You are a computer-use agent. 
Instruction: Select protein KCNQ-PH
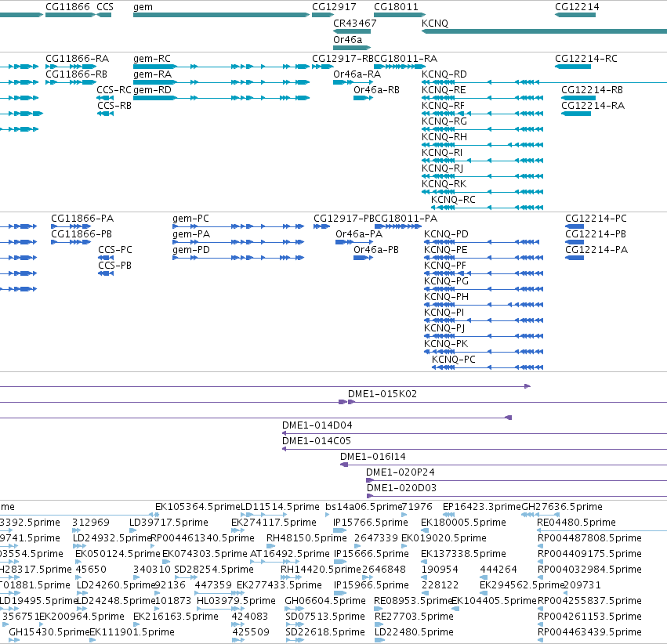[484, 305]
